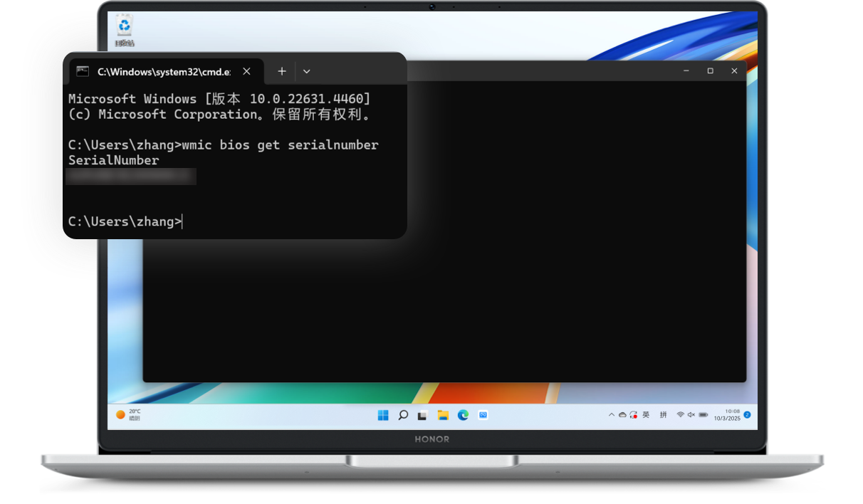Click the OneDrive cloud tray icon
This screenshot has width=863, height=504.
coord(622,414)
